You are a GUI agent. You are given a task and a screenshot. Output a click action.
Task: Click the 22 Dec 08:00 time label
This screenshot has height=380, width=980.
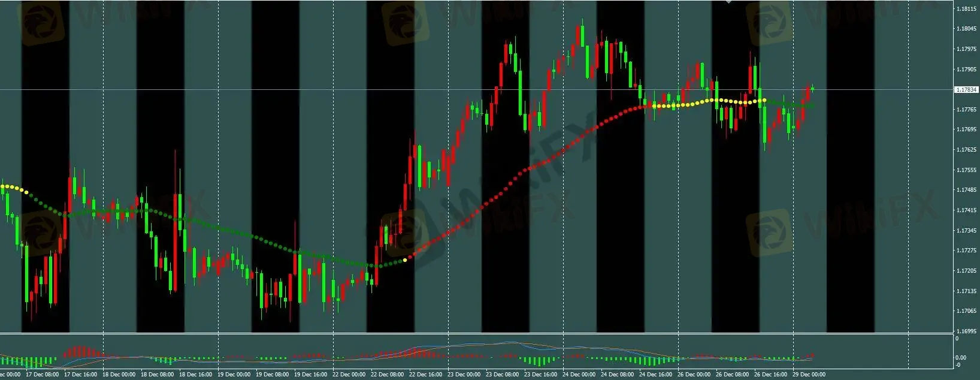(x=387, y=375)
